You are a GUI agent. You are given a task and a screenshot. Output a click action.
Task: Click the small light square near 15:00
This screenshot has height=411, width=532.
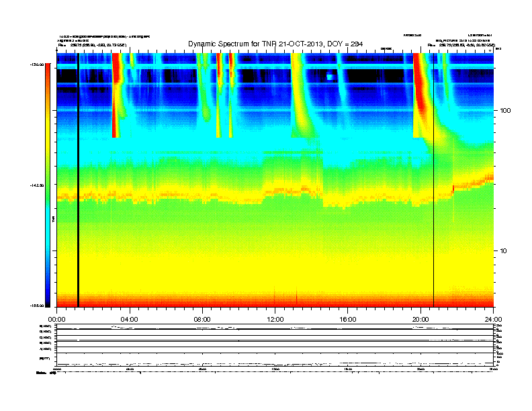pyautogui.click(x=330, y=77)
